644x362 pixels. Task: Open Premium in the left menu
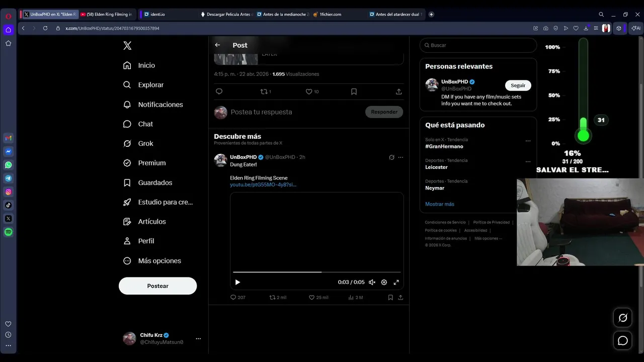[x=144, y=163]
